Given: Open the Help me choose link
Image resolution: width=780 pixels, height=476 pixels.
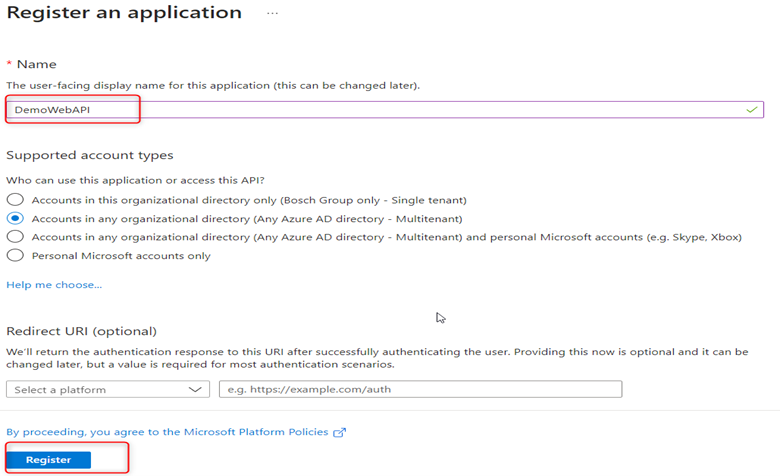Looking at the screenshot, I should [54, 285].
